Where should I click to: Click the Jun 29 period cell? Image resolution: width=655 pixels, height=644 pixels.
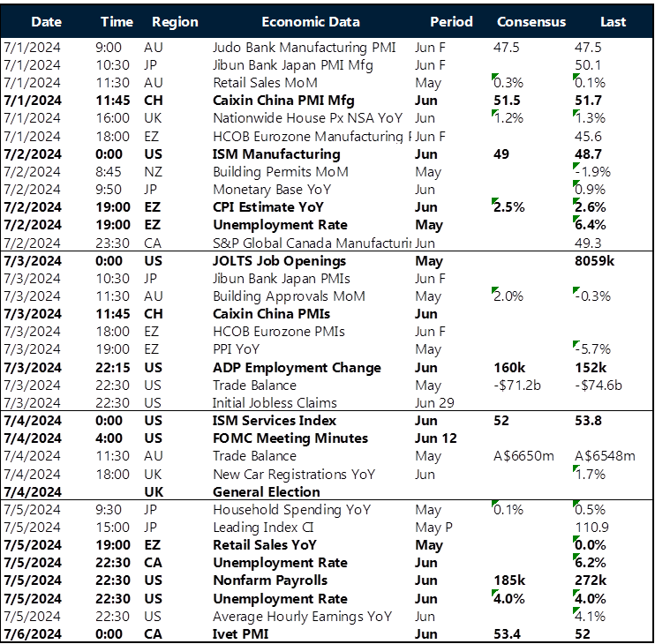point(434,403)
